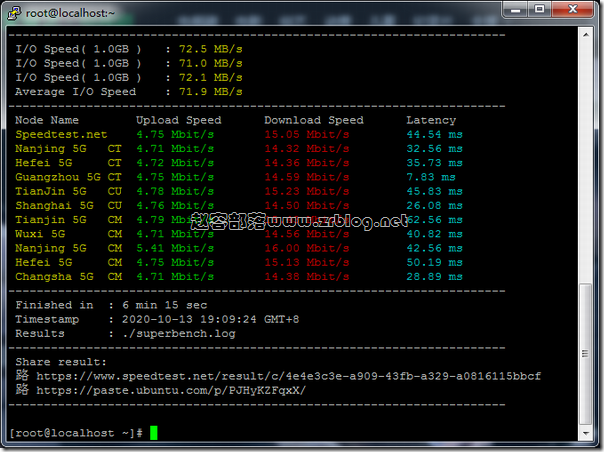Click the Latency column header

[431, 120]
